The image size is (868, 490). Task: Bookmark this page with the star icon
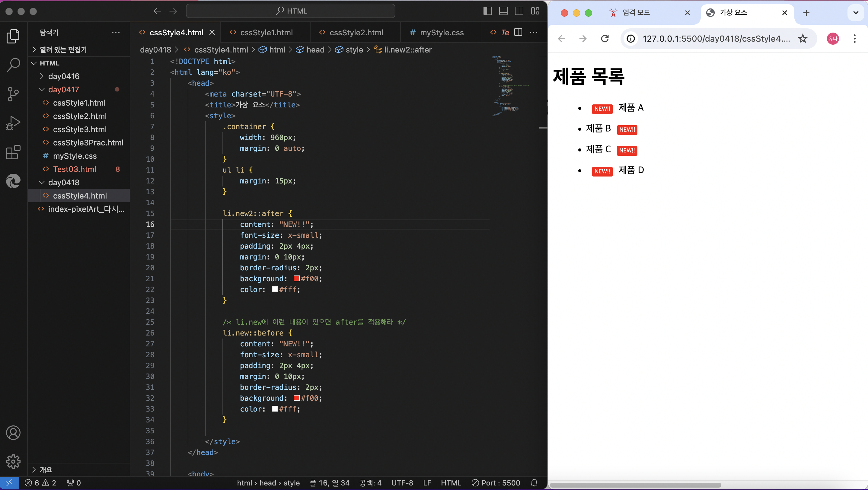click(x=803, y=39)
